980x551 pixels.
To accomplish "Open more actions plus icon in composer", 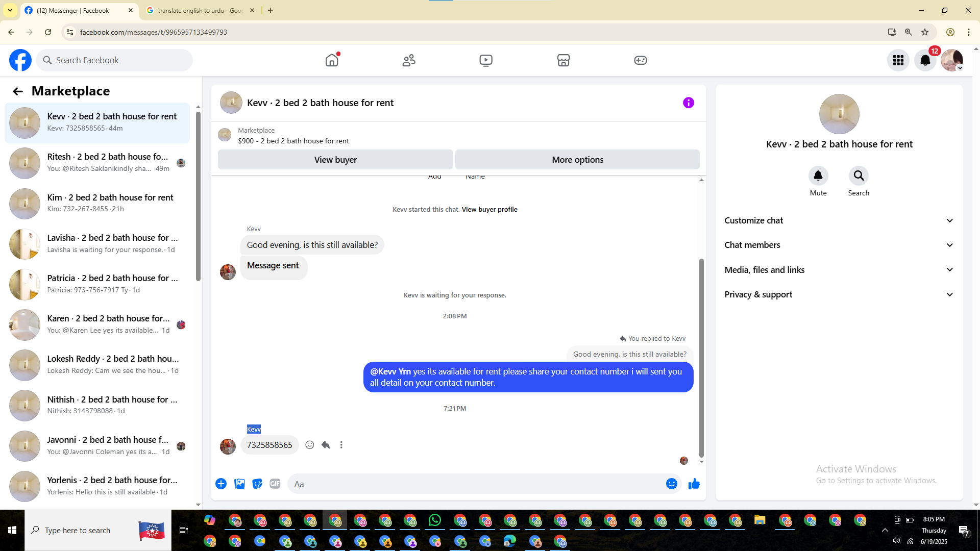I will click(221, 484).
